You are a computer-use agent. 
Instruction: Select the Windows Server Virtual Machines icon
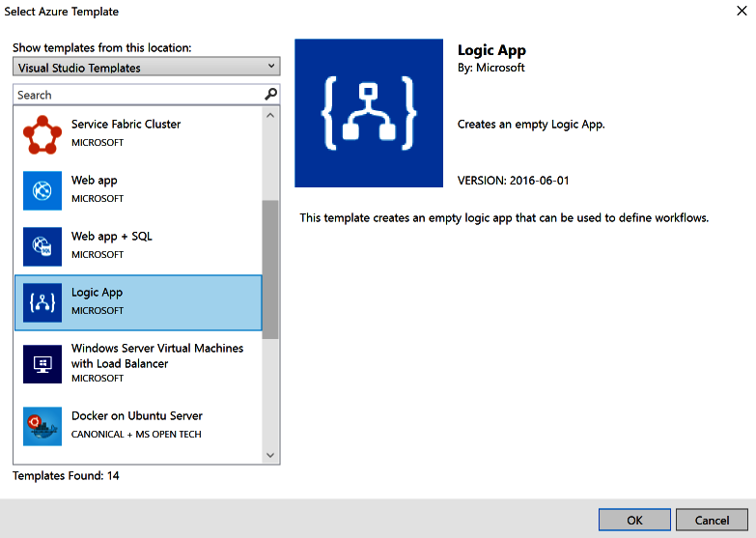pyautogui.click(x=42, y=364)
